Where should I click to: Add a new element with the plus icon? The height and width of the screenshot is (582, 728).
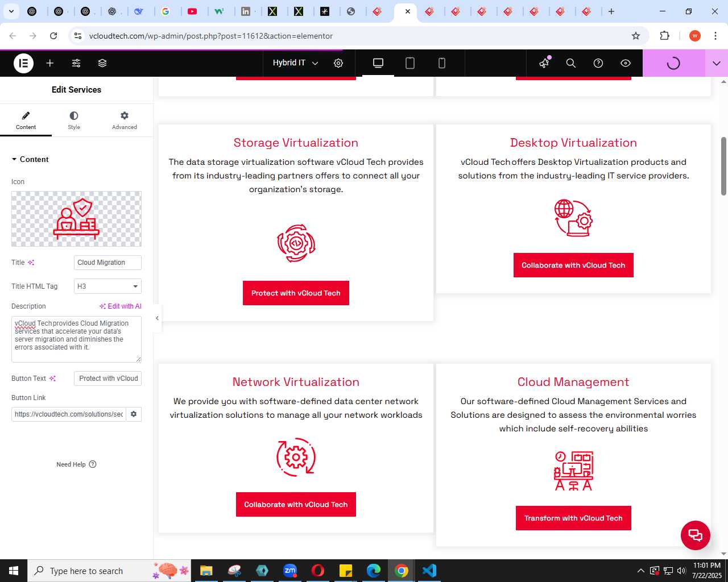(50, 63)
